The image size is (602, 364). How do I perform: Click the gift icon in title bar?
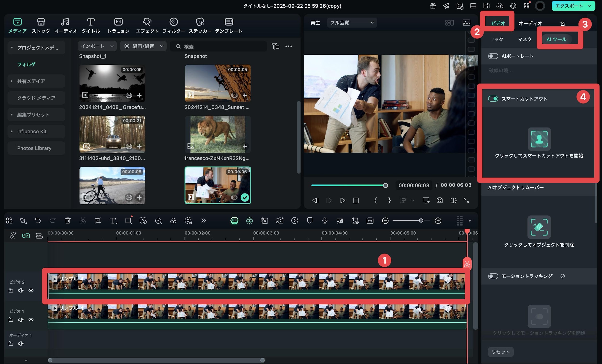[433, 6]
